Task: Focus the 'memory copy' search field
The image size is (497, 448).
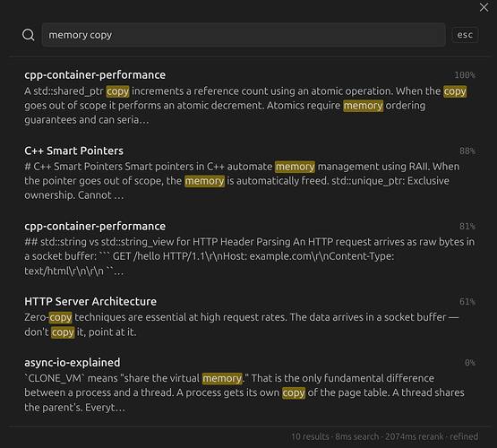Action: pos(244,35)
